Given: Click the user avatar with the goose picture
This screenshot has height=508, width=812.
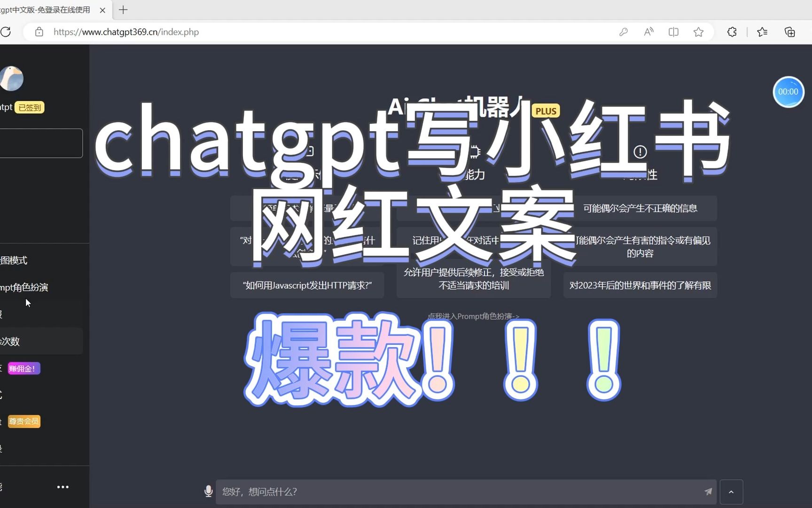Looking at the screenshot, I should [x=12, y=78].
